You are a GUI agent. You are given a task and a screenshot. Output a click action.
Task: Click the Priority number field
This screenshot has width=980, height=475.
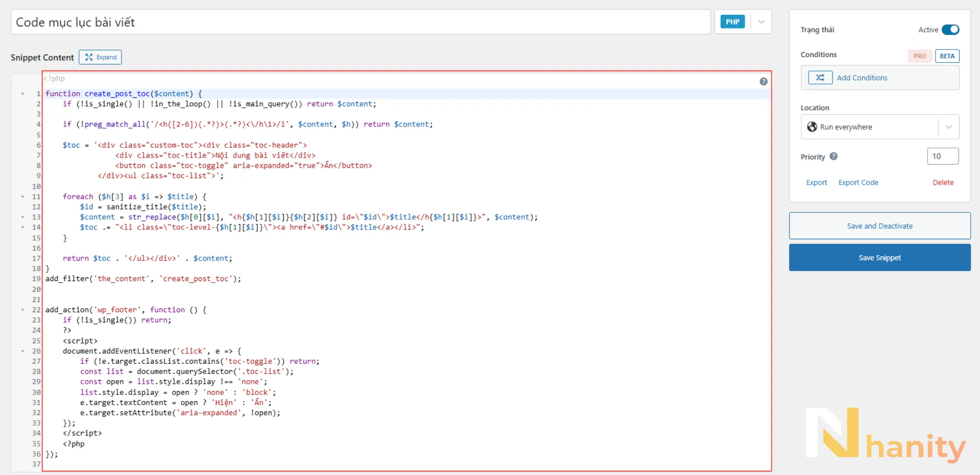click(943, 156)
